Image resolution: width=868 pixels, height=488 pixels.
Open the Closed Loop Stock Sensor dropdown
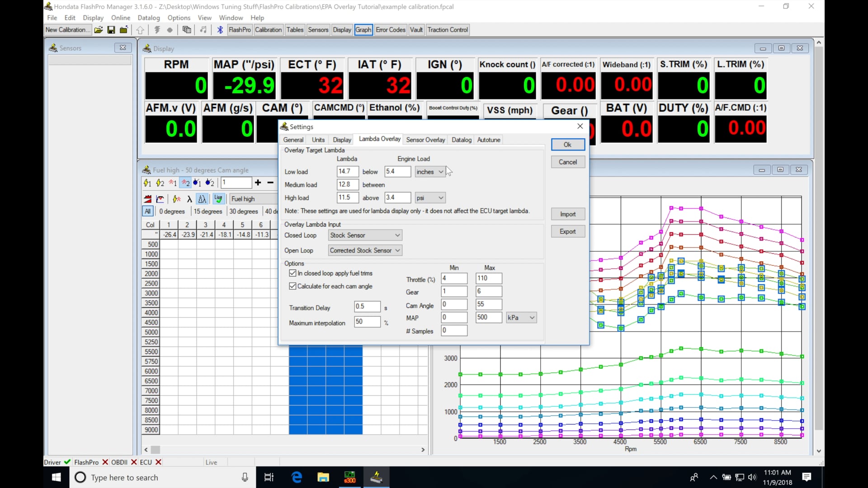(x=364, y=235)
